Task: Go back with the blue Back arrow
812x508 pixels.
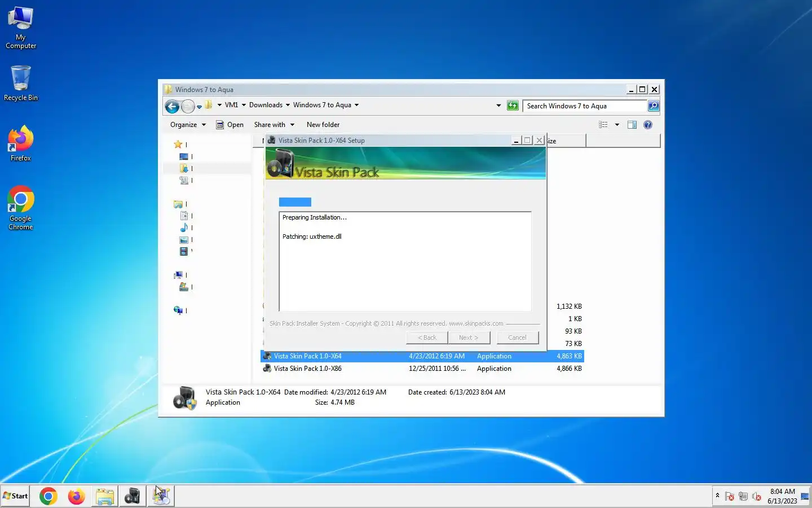Action: pos(173,106)
